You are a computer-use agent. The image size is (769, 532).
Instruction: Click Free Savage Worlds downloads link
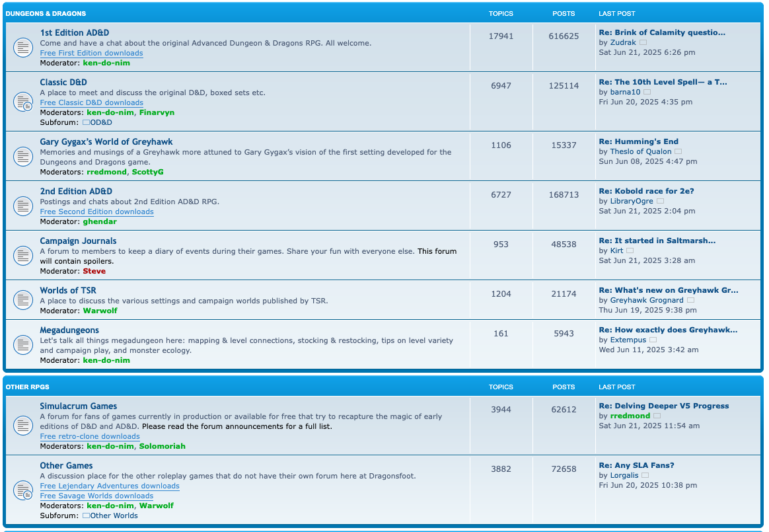96,496
